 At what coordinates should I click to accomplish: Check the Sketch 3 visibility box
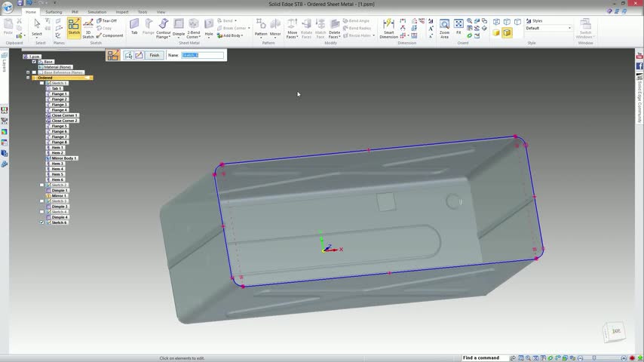coord(42,201)
